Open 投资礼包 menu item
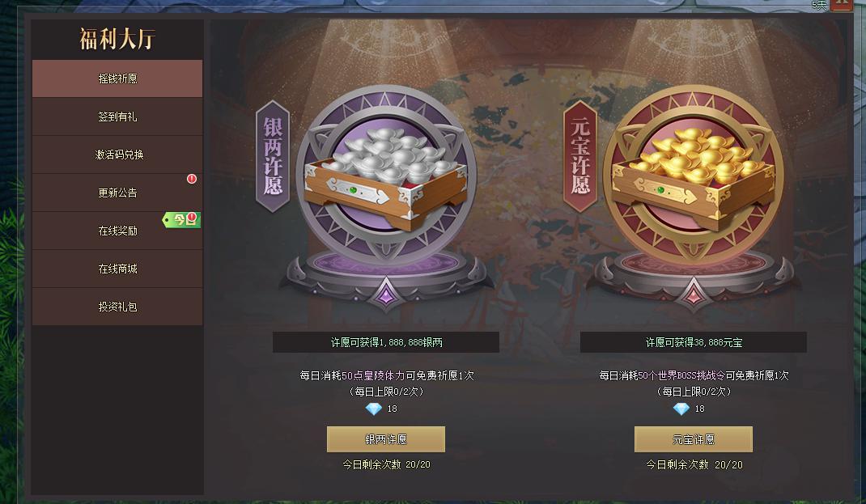The image size is (866, 504). [x=117, y=307]
